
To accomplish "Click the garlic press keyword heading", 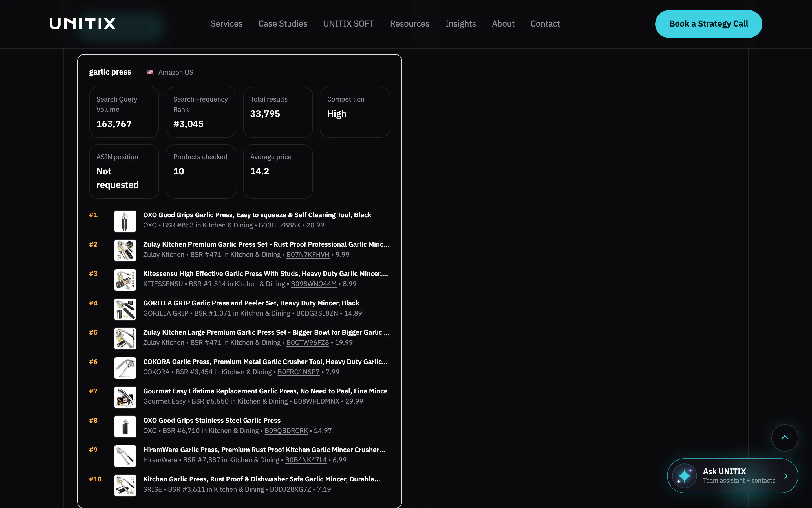I will click(110, 72).
